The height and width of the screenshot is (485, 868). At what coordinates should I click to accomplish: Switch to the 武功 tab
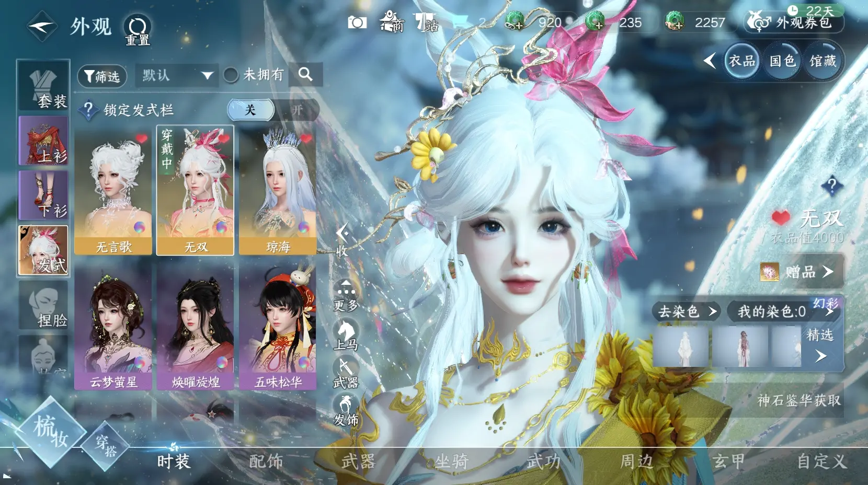(543, 461)
